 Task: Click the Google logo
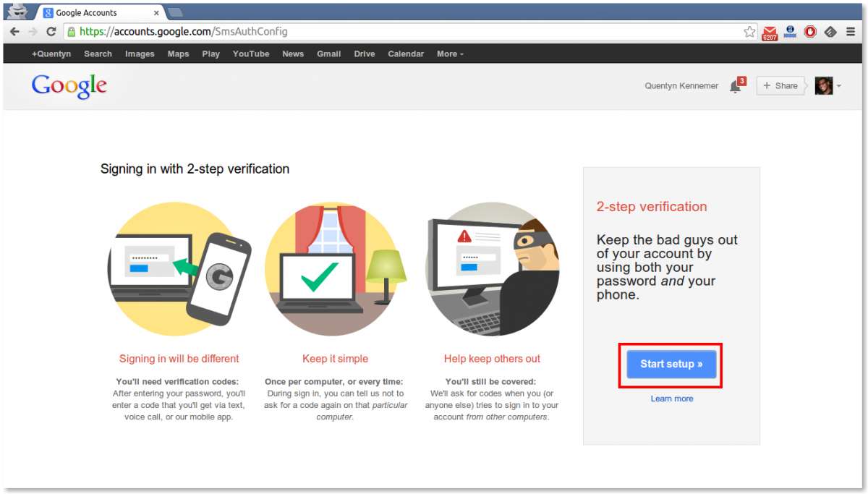click(x=69, y=86)
